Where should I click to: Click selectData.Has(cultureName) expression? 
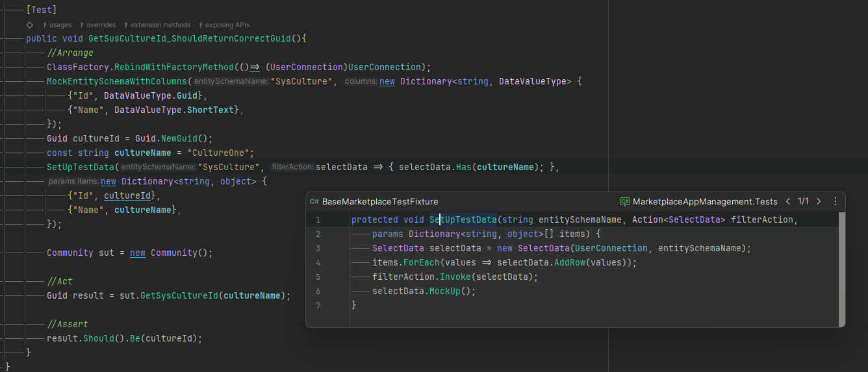[471, 167]
